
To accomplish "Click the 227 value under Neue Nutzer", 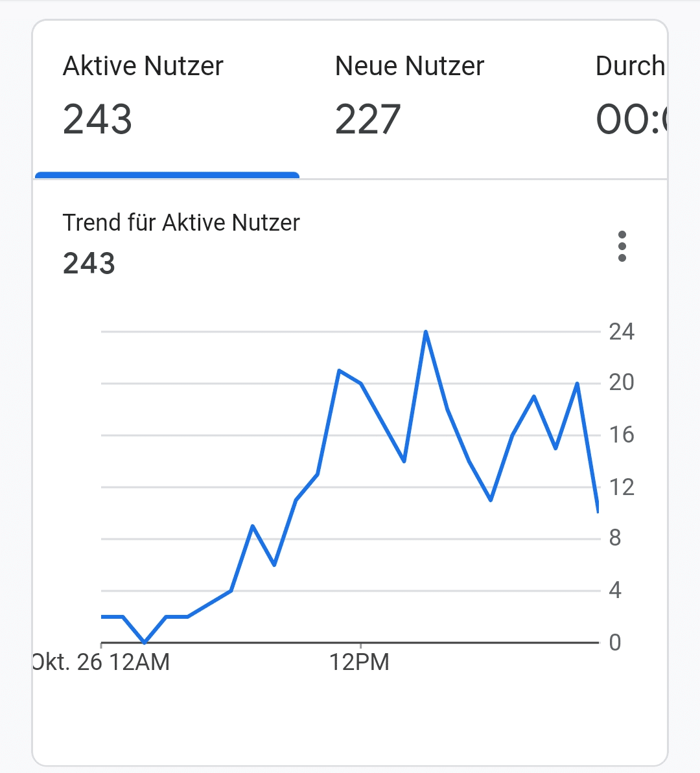I will (x=368, y=120).
